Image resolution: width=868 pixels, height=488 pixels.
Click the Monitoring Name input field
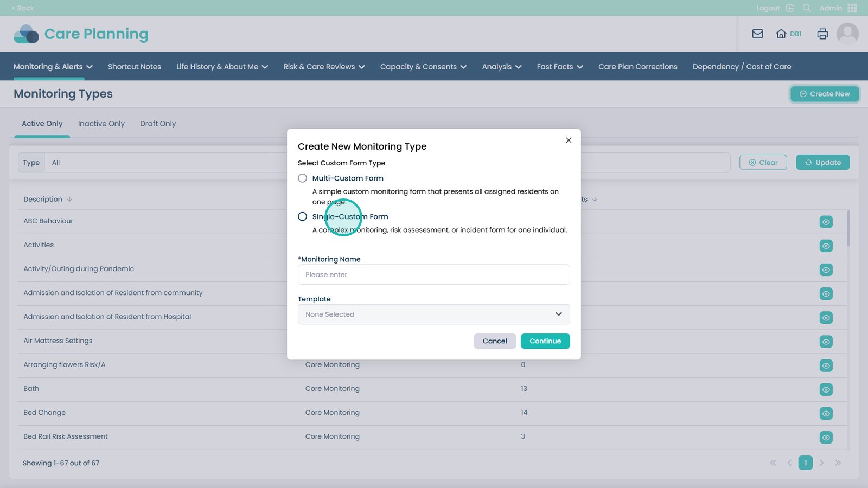point(433,274)
